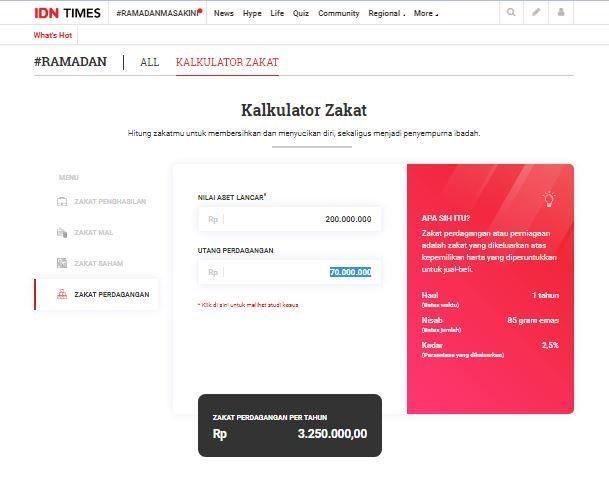609x479 pixels.
Task: Click the Zakat Penghasilan sidebar icon
Action: point(62,201)
